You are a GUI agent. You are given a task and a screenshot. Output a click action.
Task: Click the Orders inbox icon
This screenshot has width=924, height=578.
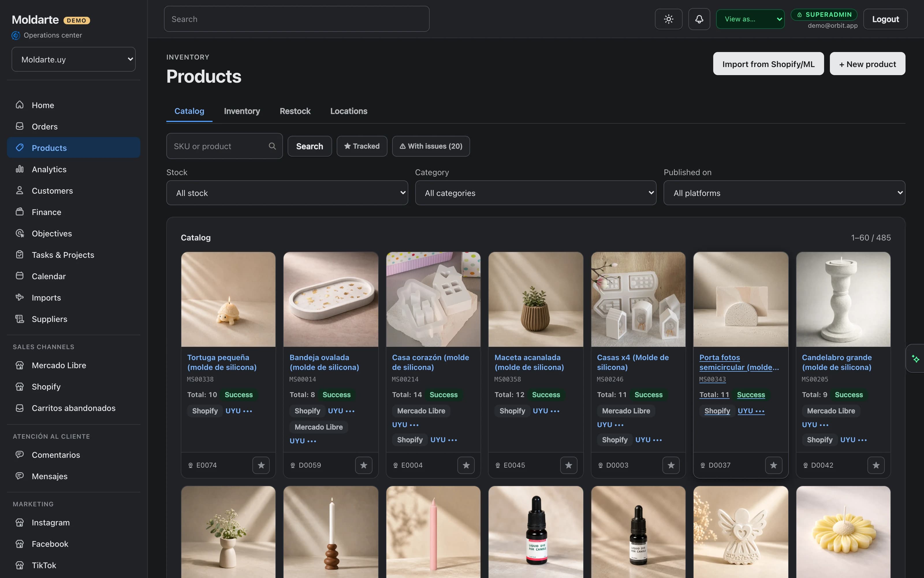(x=20, y=126)
